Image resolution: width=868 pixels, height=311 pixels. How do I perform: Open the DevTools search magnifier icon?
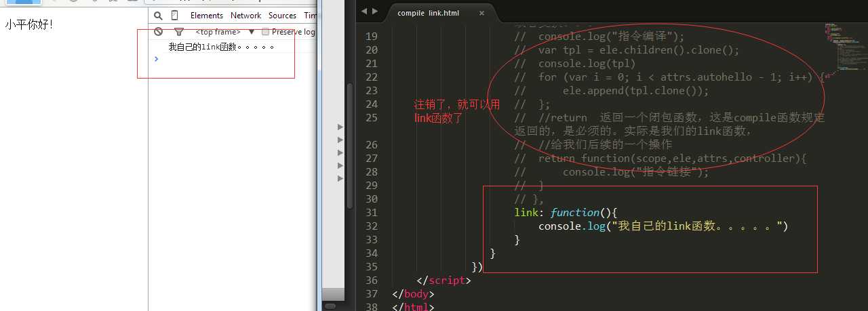[158, 15]
